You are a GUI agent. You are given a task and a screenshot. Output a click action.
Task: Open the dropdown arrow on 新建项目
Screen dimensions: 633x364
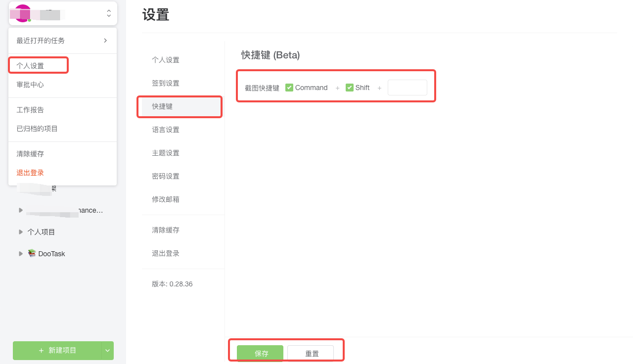[107, 350]
